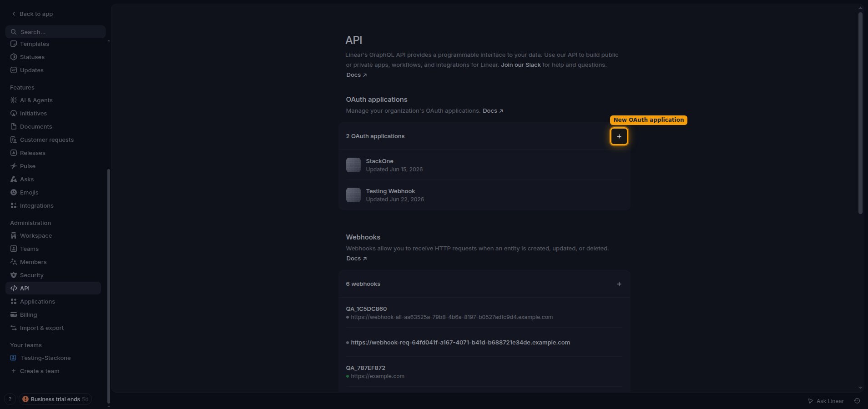Screen dimensions: 868x409
Task: Click the Workspace building icon
Action: pos(14,236)
